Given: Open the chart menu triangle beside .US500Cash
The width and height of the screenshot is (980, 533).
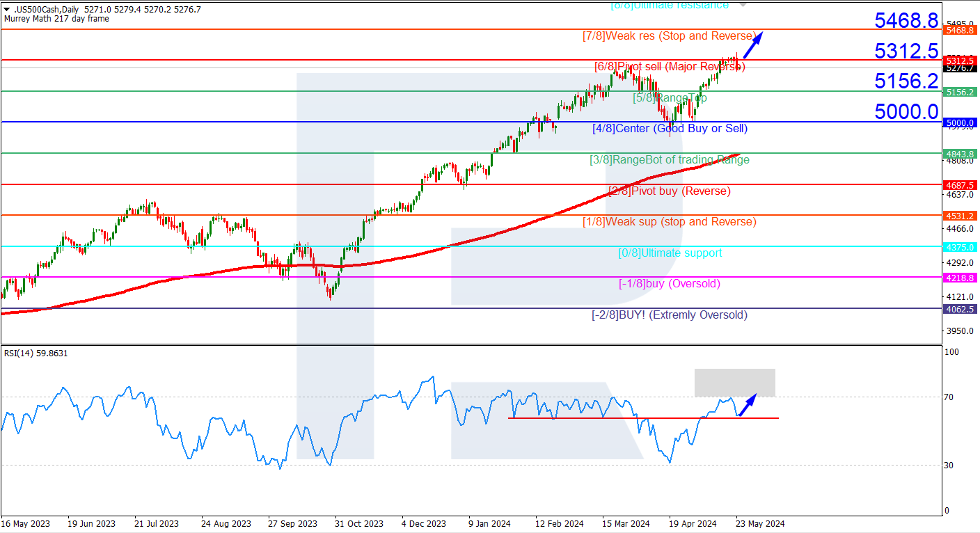Looking at the screenshot, I should coord(6,10).
